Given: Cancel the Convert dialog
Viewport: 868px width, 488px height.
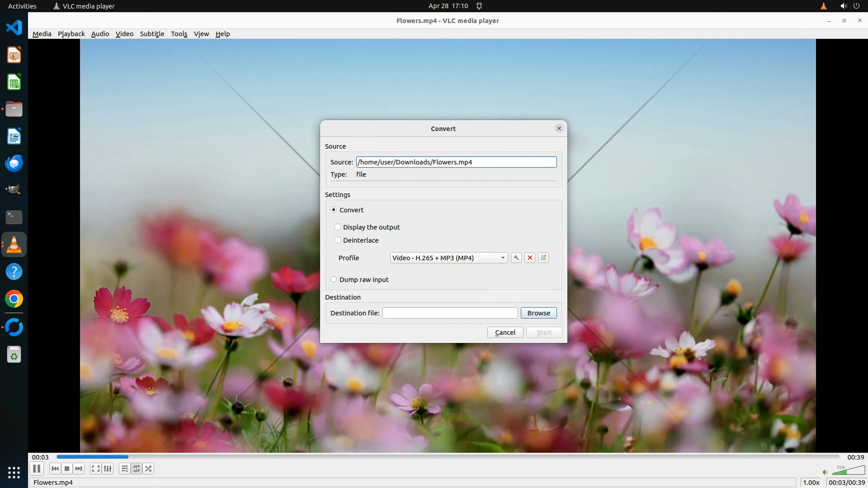Looking at the screenshot, I should tap(505, 332).
